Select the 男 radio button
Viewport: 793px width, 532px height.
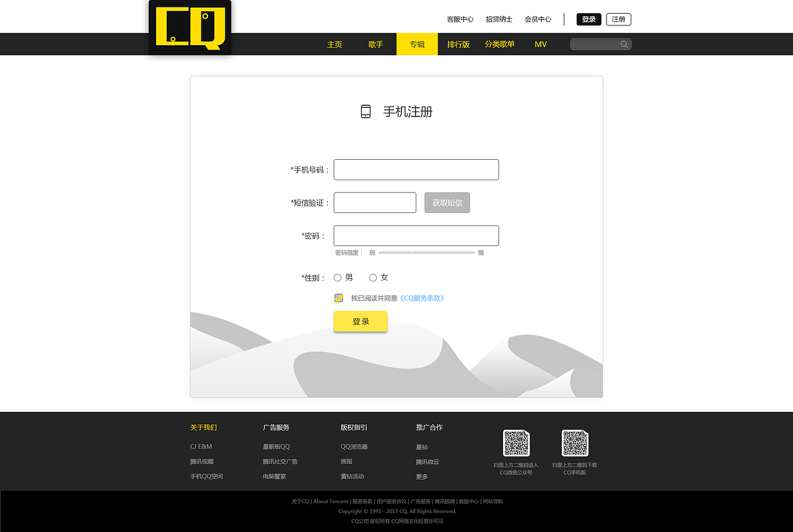[338, 277]
